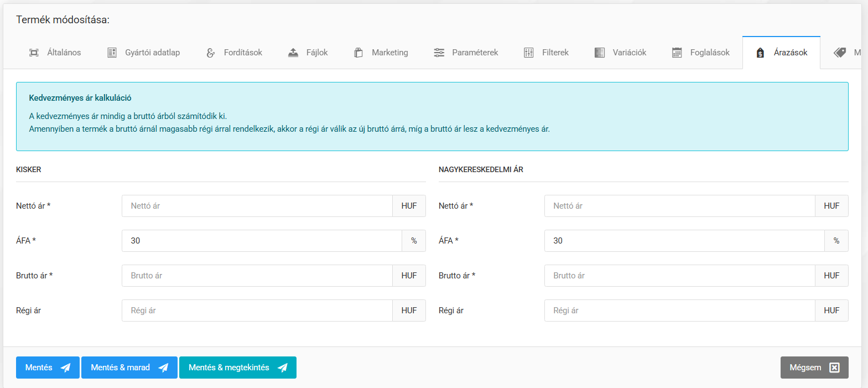Click the Kisker ÁFA percentage field
Image resolution: width=868 pixels, height=388 pixels.
click(262, 241)
